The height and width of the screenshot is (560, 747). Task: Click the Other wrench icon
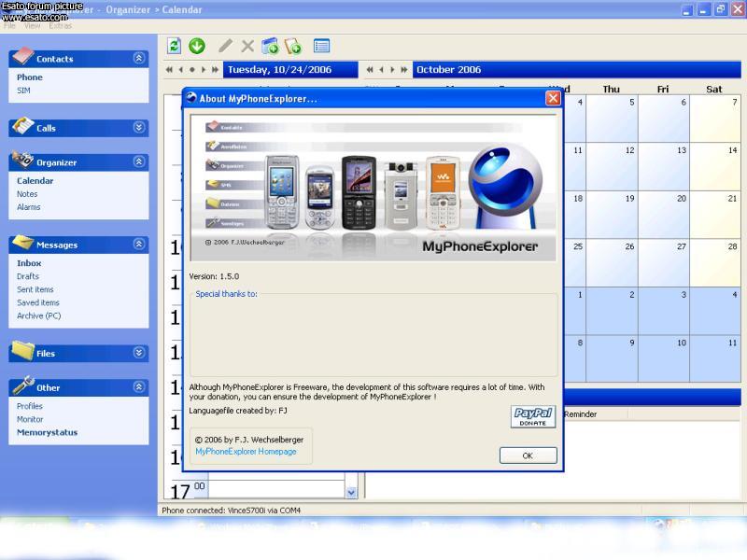point(22,385)
